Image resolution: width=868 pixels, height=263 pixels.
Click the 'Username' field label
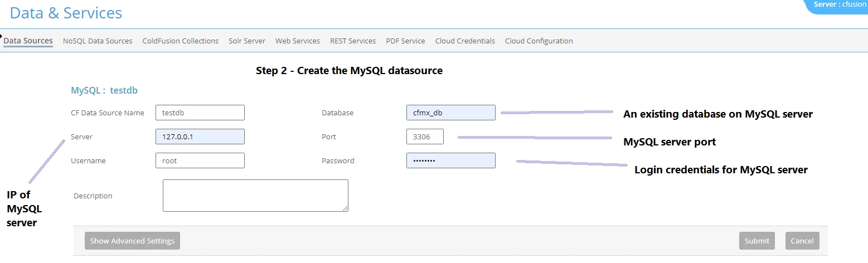click(x=88, y=160)
